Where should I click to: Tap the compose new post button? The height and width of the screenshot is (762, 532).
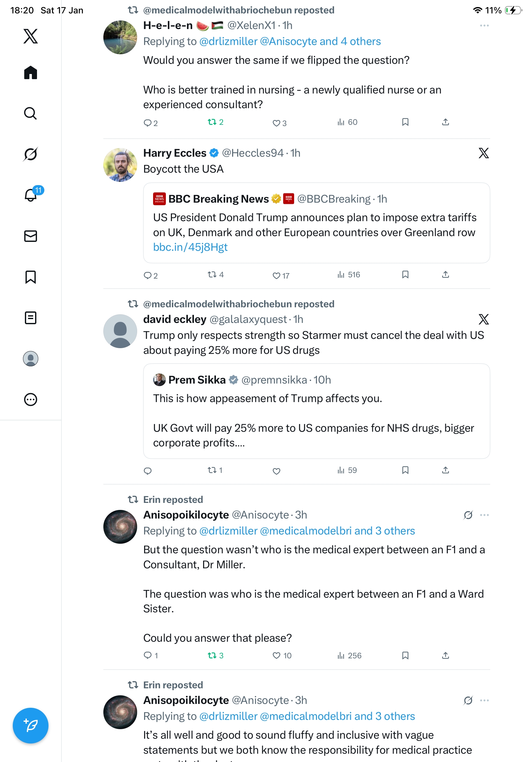[31, 726]
